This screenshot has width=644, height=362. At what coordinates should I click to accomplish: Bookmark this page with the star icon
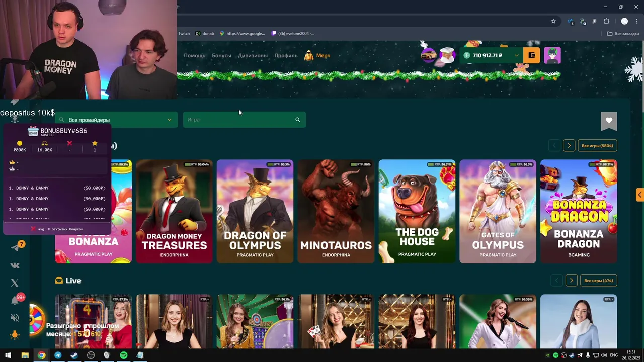pyautogui.click(x=553, y=21)
